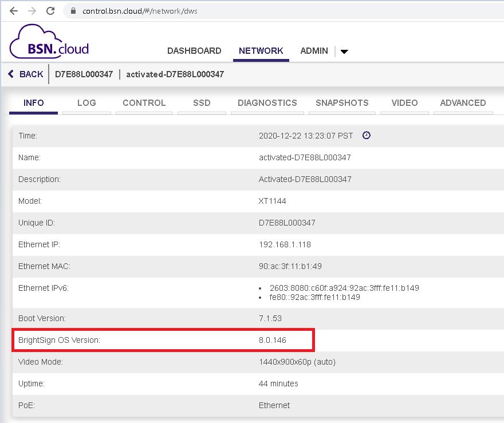The width and height of the screenshot is (504, 423).
Task: View the SNAPSHOTS tab
Action: [342, 103]
